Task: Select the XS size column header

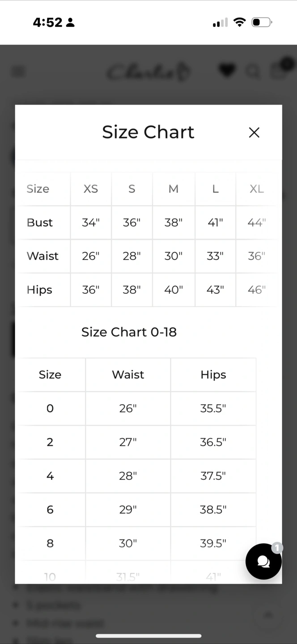Action: click(91, 189)
